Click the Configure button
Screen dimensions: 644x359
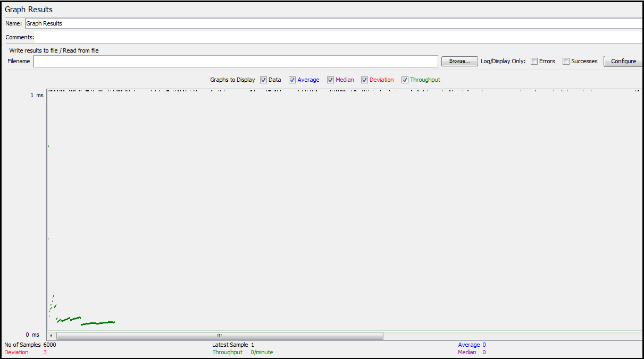pos(623,61)
